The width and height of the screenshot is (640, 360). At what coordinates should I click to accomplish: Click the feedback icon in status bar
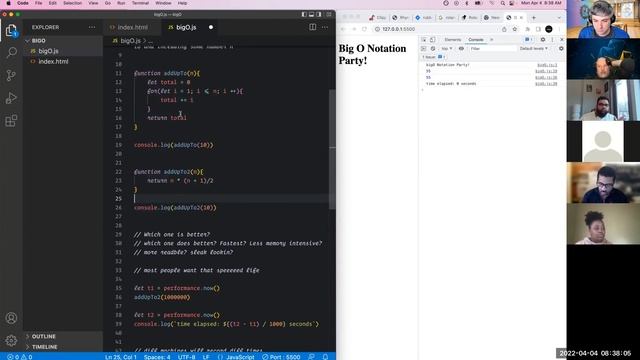(x=311, y=357)
